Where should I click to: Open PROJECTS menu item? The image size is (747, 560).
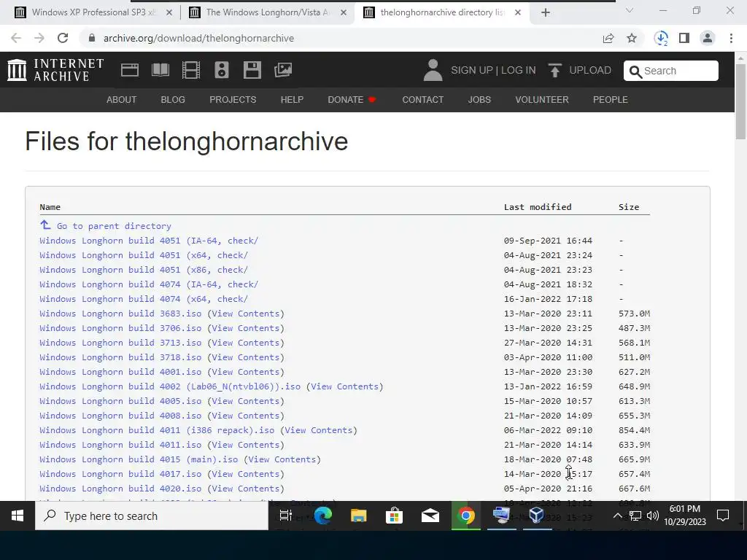click(233, 99)
